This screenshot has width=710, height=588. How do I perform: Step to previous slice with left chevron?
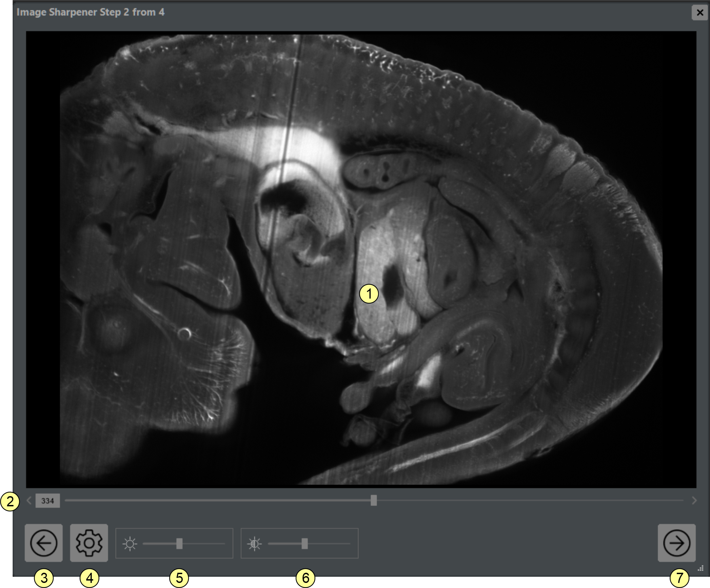click(29, 500)
